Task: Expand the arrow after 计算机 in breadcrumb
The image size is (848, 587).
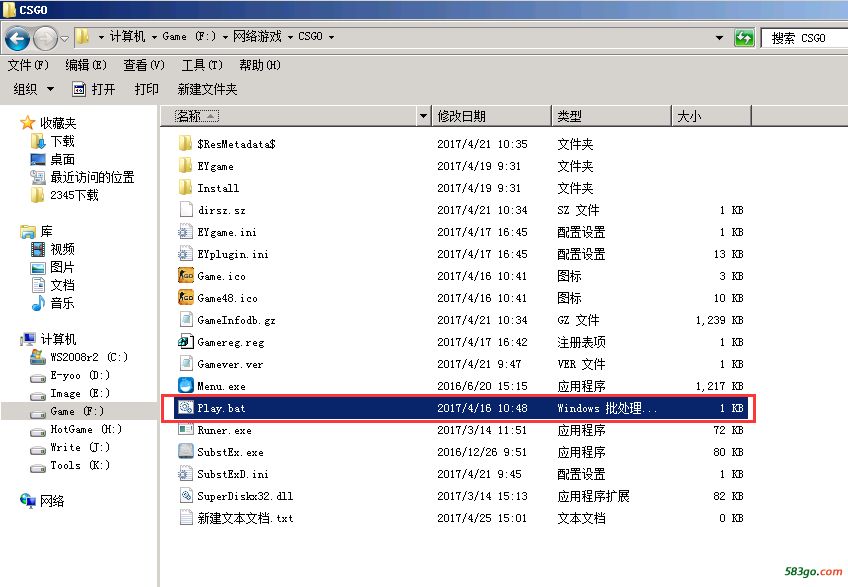Action: pos(154,37)
